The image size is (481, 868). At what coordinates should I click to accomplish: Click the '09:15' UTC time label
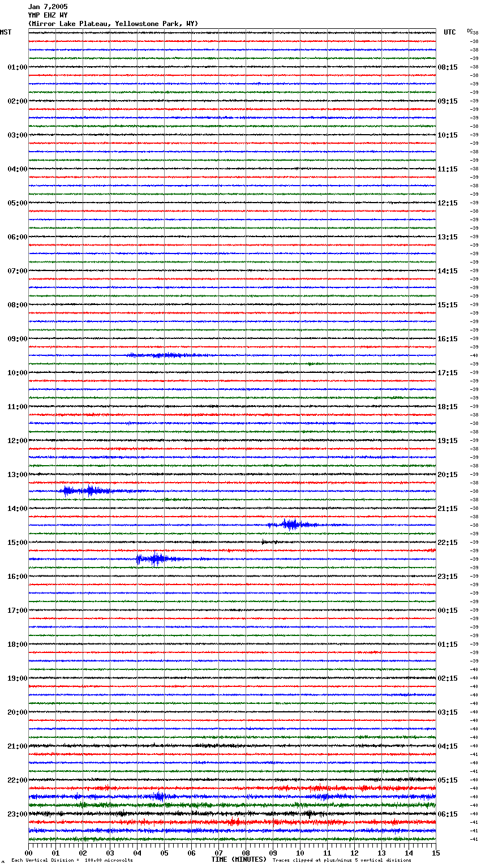[x=448, y=101]
